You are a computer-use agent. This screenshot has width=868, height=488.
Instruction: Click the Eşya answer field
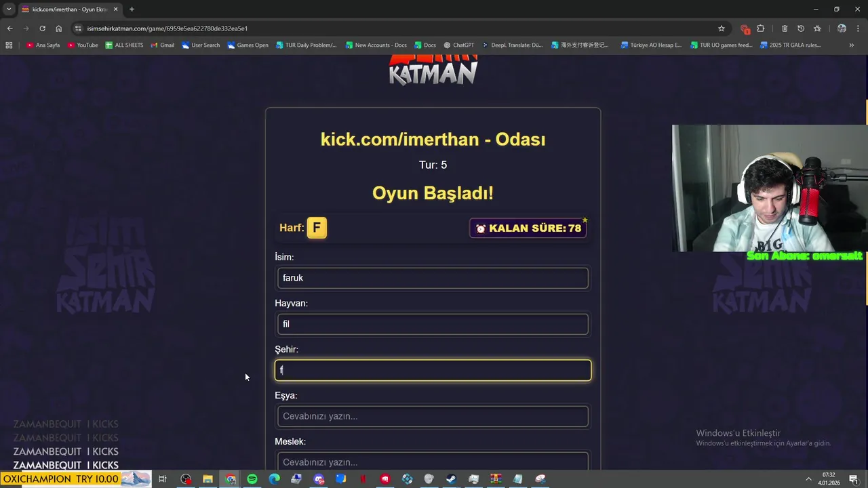[433, 416]
